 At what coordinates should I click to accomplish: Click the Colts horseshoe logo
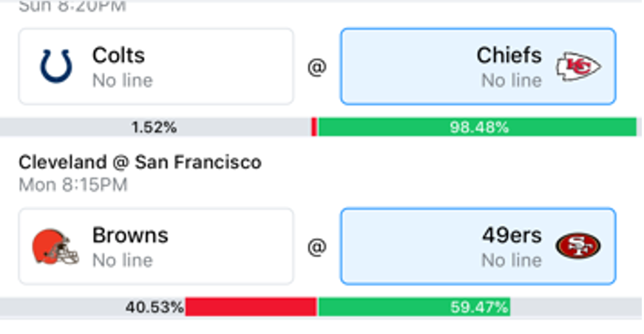click(x=56, y=67)
